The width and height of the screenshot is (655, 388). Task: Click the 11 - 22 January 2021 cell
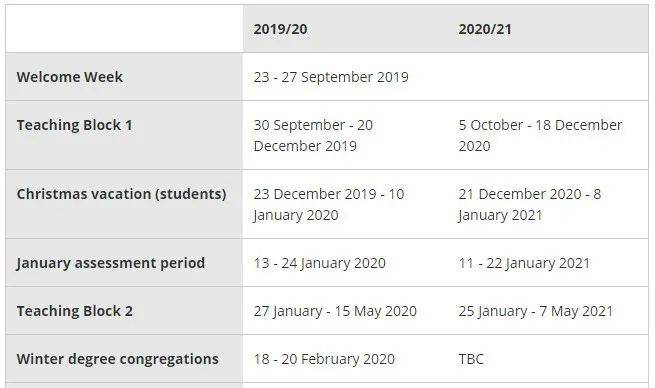pyautogui.click(x=524, y=263)
